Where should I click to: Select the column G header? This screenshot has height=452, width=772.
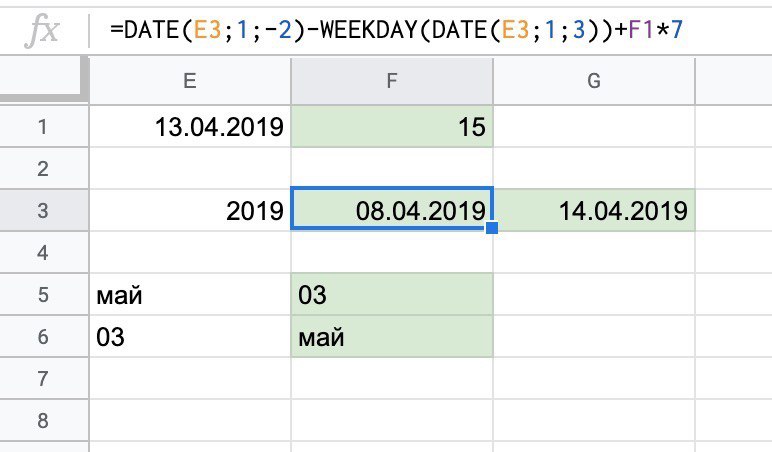click(x=594, y=81)
